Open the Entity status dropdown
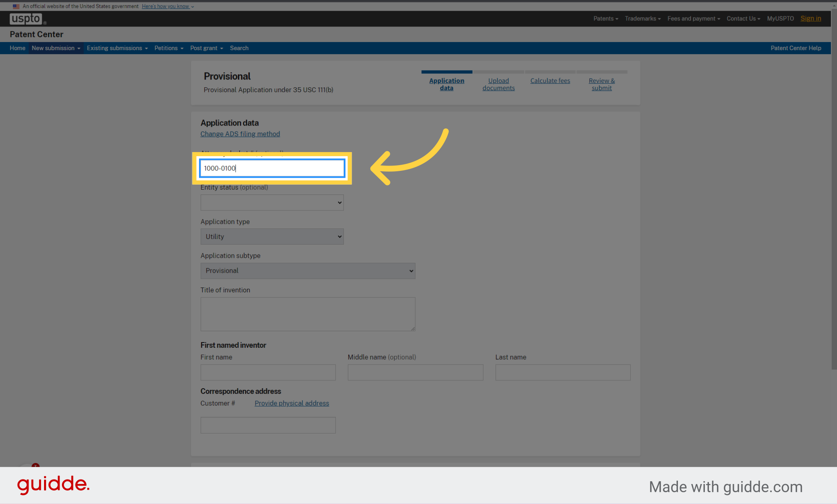The image size is (837, 504). pos(272,202)
